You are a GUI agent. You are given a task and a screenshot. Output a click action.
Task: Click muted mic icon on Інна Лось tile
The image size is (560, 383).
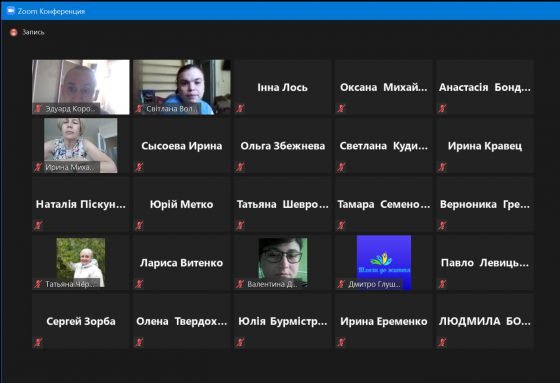(240, 108)
